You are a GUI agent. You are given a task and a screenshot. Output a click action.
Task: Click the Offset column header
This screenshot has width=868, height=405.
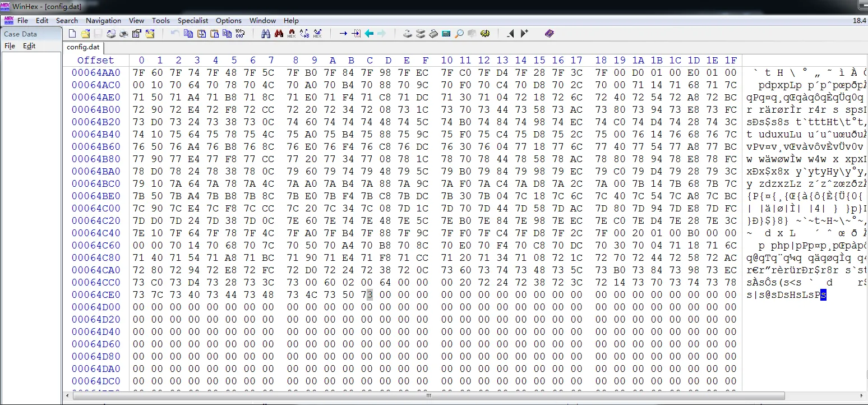pos(95,61)
